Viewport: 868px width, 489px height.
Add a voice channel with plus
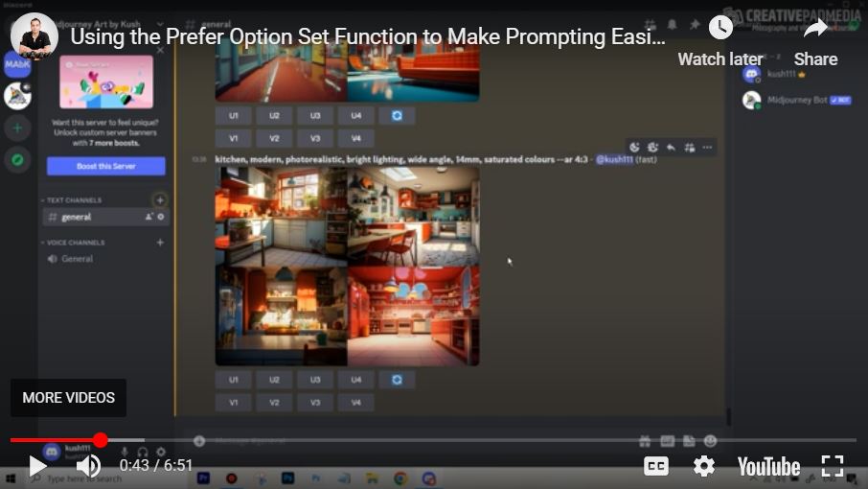click(160, 243)
